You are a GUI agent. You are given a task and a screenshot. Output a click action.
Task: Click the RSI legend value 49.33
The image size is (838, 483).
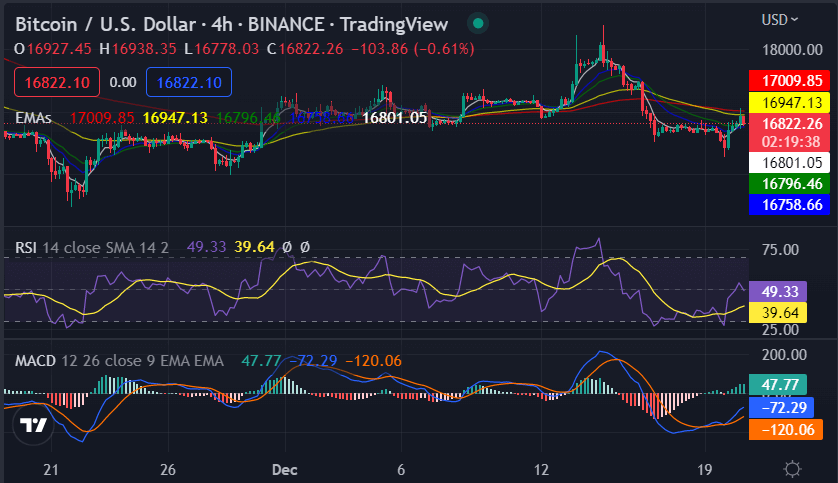click(x=206, y=247)
